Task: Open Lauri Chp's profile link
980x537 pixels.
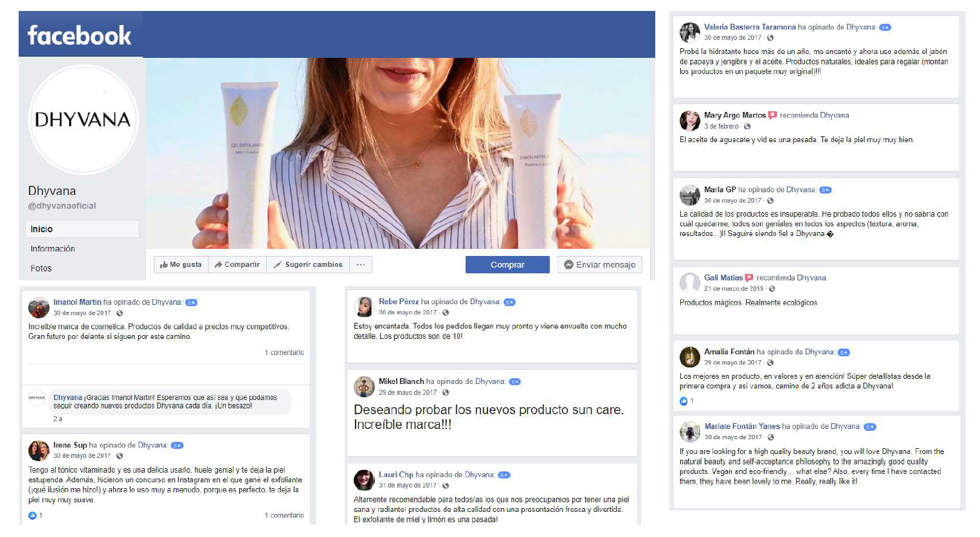Action: (x=396, y=475)
